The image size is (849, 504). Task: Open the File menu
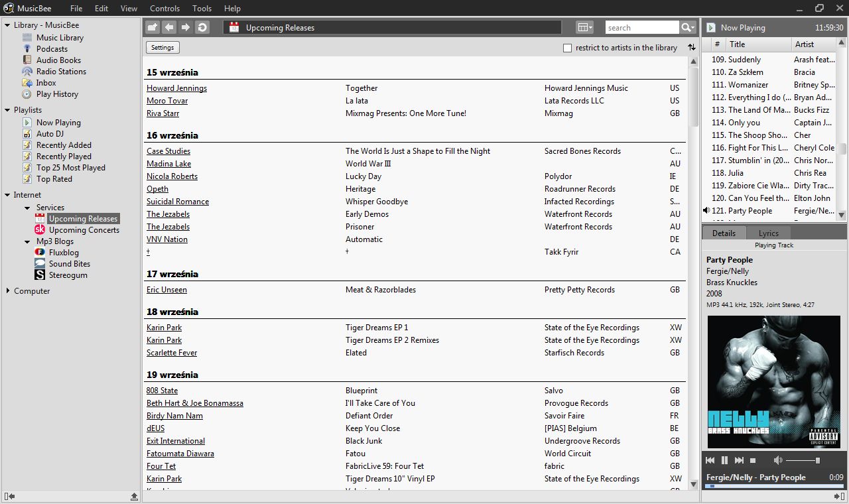click(x=76, y=9)
